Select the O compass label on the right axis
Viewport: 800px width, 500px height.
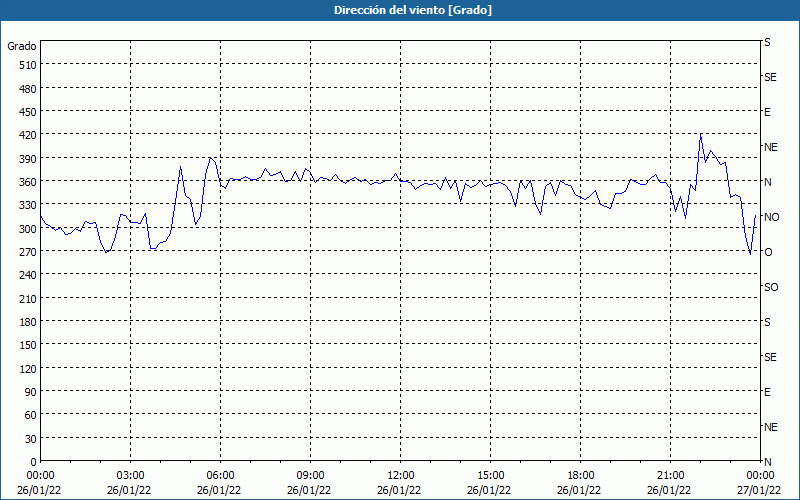click(x=768, y=252)
